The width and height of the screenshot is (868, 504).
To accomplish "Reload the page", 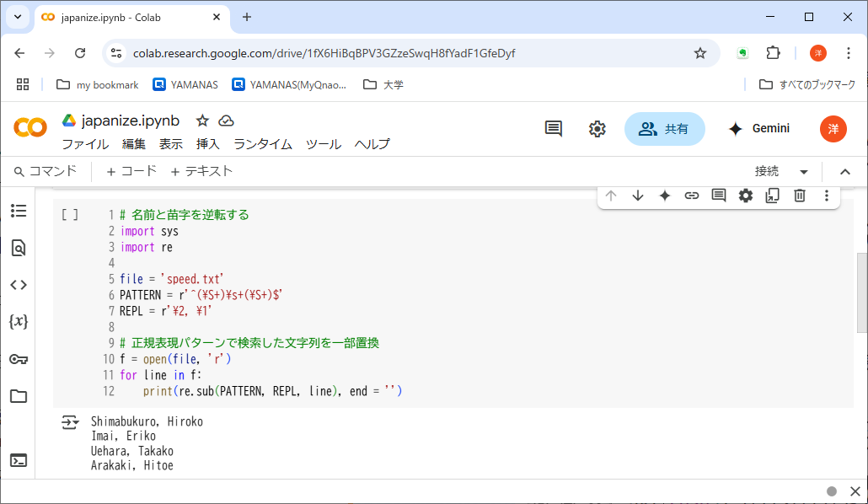I will [80, 53].
